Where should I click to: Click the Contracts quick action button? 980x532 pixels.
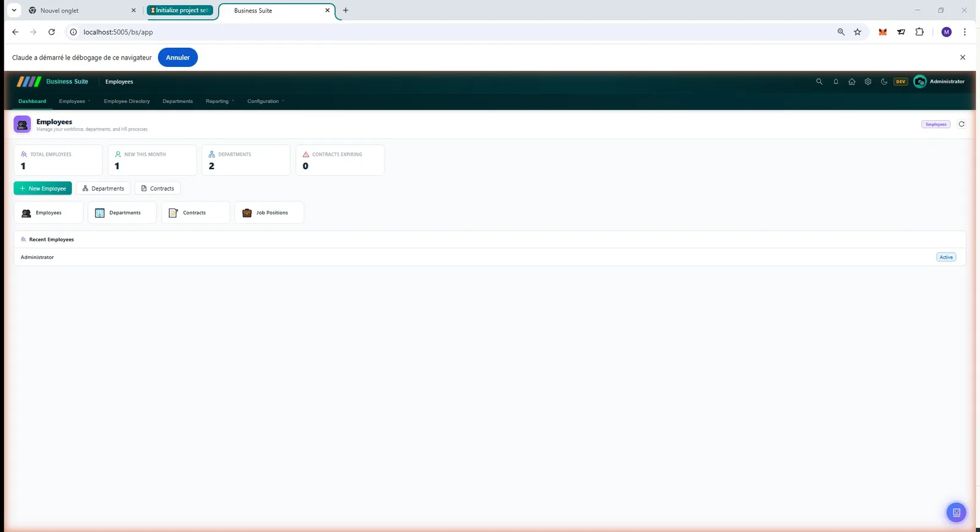158,188
